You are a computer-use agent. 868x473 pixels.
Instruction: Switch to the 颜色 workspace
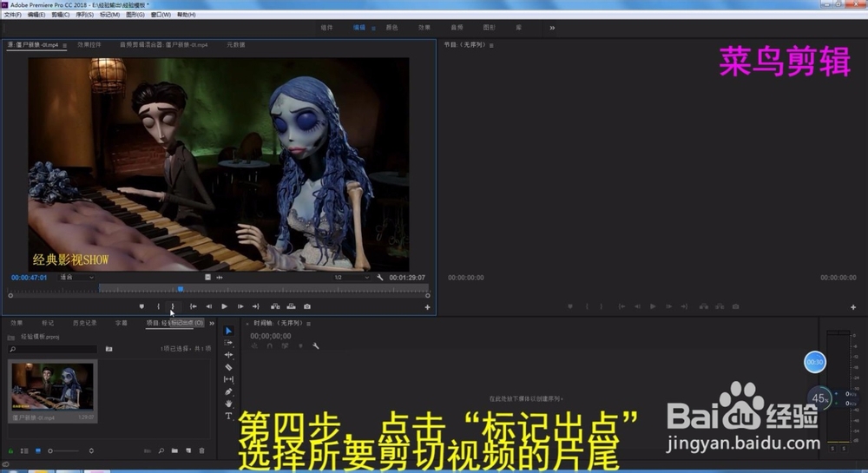point(392,28)
